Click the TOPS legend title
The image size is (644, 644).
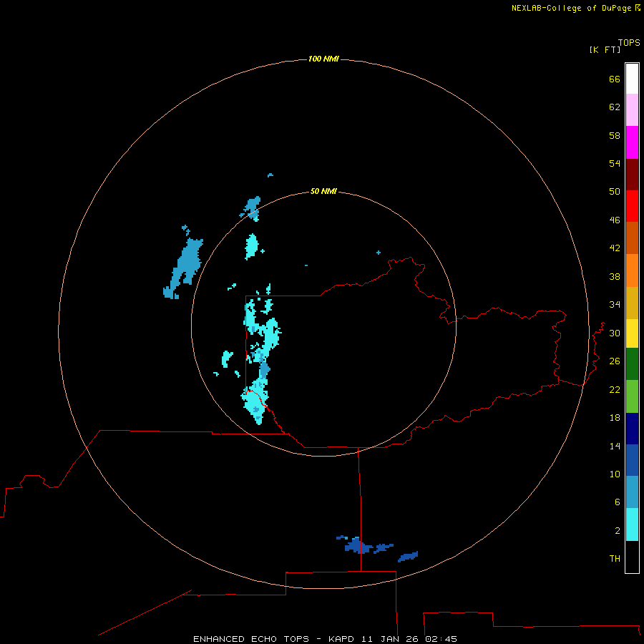click(x=629, y=42)
